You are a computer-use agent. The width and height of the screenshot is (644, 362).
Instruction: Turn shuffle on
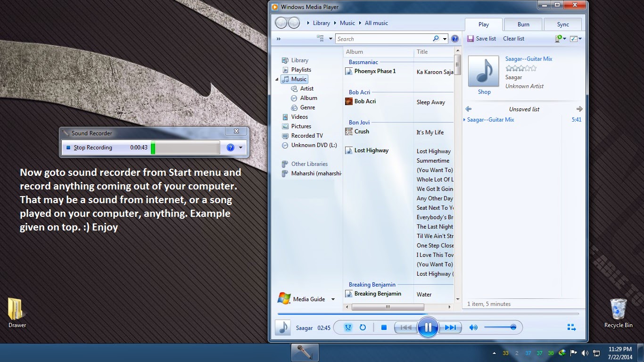[348, 327]
